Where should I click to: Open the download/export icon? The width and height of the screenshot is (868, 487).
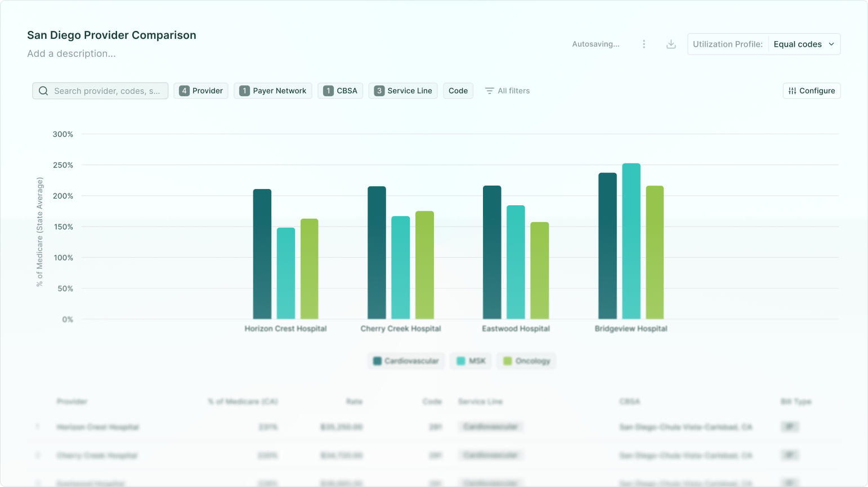671,44
